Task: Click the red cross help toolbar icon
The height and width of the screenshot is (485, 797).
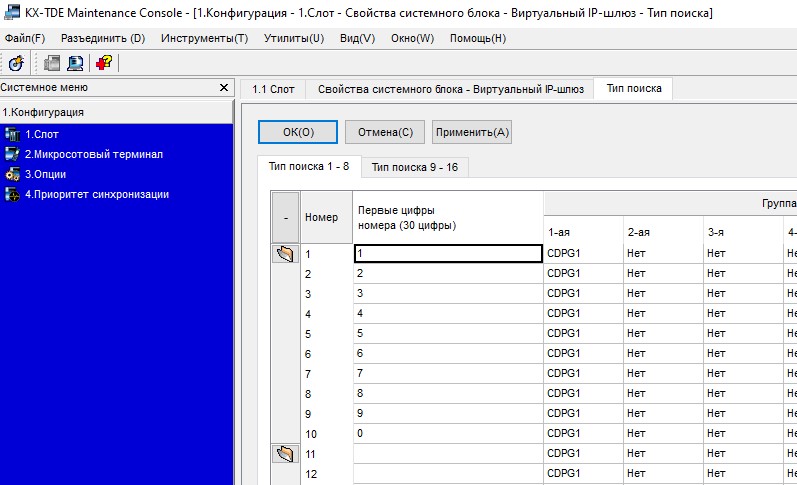Action: [x=104, y=63]
